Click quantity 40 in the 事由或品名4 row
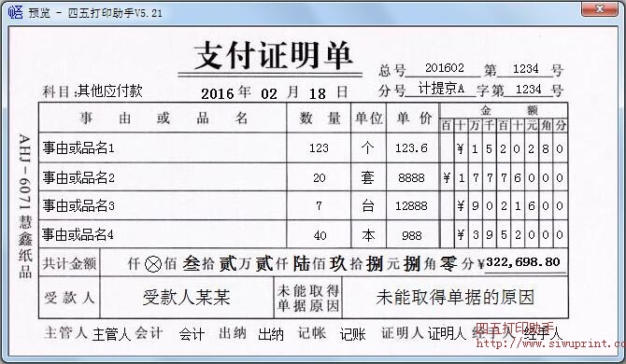 (x=320, y=235)
